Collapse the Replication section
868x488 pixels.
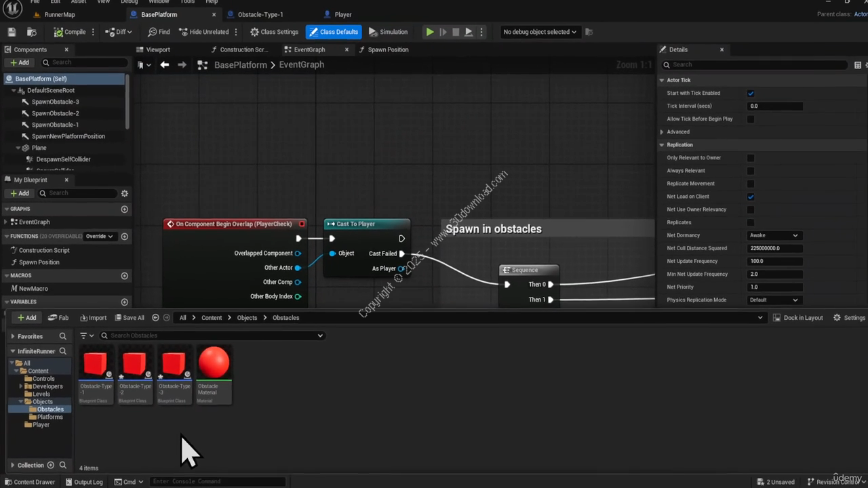click(x=662, y=145)
